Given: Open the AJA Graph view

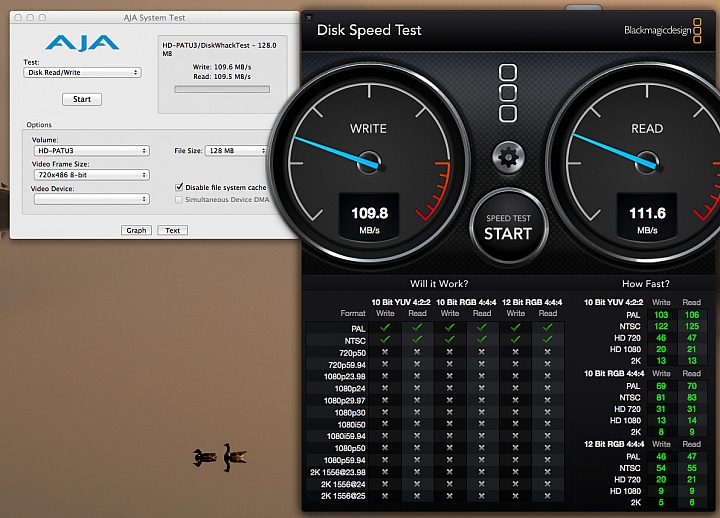Looking at the screenshot, I should click(136, 230).
